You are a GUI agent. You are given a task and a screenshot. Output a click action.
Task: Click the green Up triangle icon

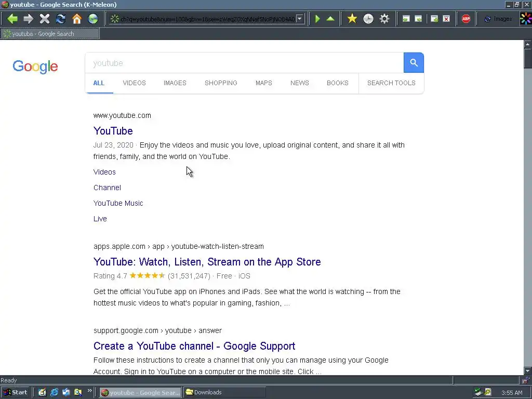(x=330, y=19)
